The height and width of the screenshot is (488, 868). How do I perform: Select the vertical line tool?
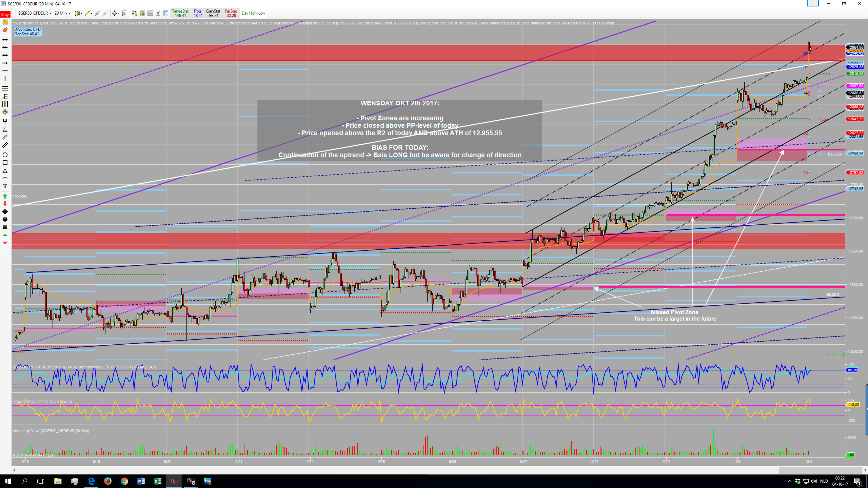click(5, 79)
